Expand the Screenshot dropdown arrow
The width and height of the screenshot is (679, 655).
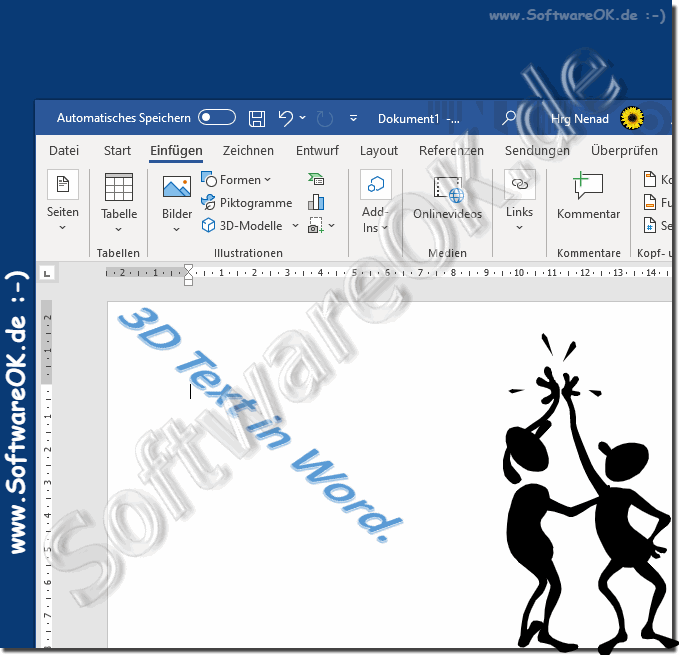pos(332,226)
